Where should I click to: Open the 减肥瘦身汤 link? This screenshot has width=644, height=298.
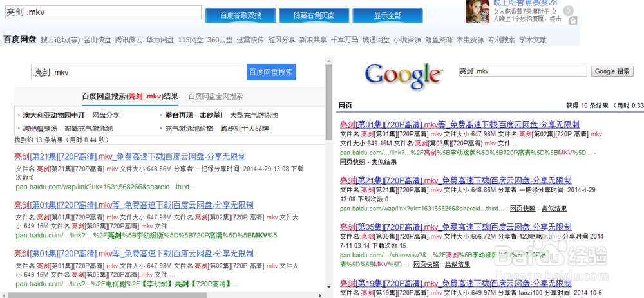[40, 129]
